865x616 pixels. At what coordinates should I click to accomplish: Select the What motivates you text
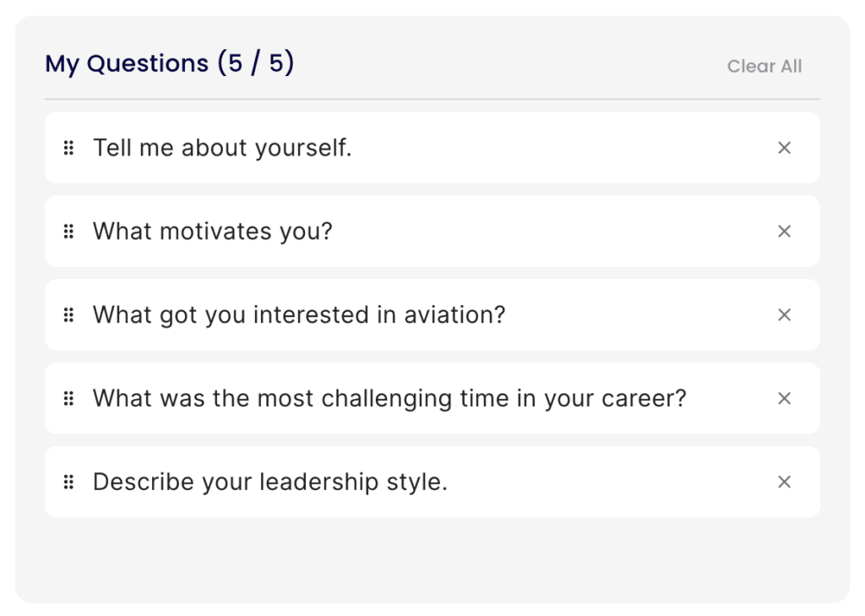click(212, 232)
